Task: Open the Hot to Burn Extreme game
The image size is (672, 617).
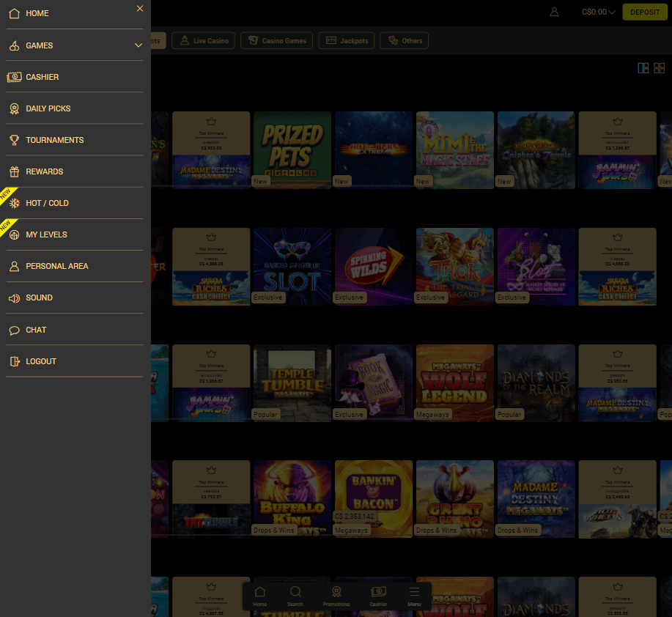Action: tap(374, 150)
